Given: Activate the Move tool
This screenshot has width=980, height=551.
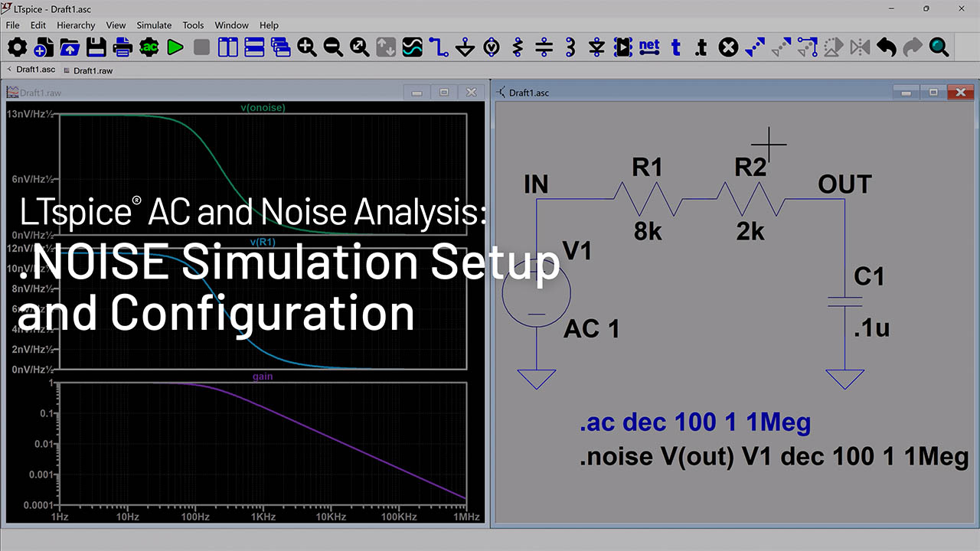Looking at the screenshot, I should (x=781, y=47).
